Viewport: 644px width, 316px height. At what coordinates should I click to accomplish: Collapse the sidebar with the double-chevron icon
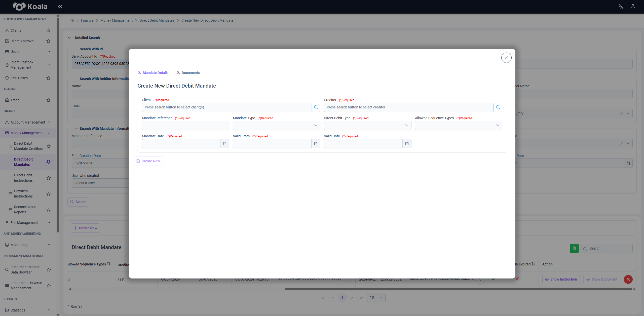pos(60,7)
